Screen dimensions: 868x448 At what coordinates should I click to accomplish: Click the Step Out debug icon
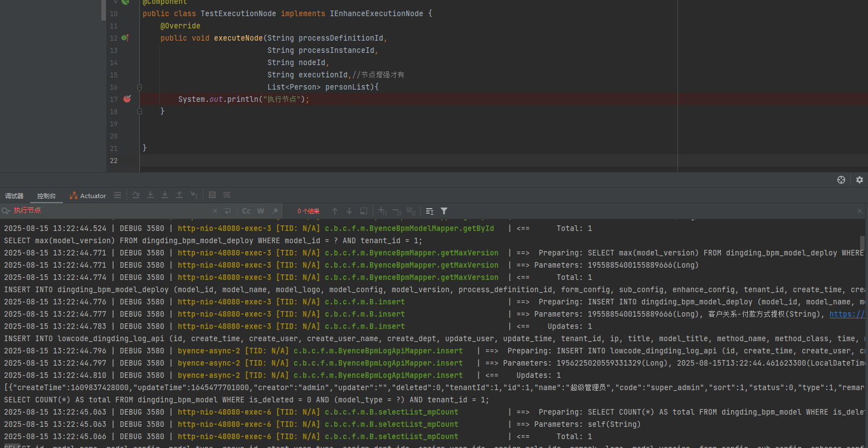coord(179,195)
